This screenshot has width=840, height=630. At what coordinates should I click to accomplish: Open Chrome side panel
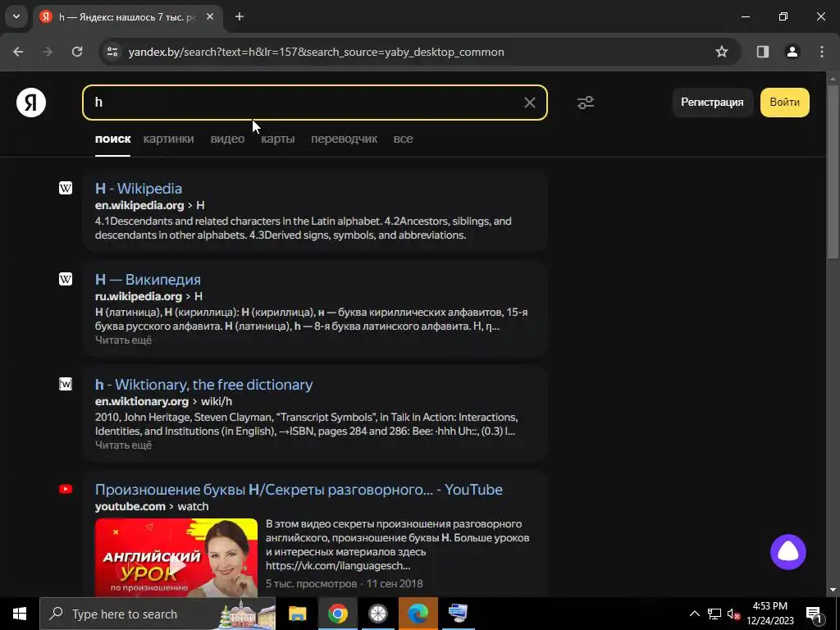(x=763, y=52)
